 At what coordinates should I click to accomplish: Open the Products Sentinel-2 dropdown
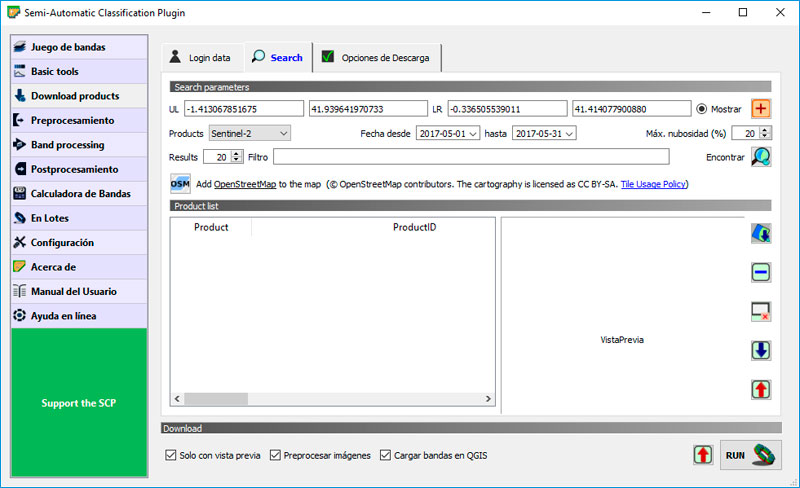[x=249, y=133]
